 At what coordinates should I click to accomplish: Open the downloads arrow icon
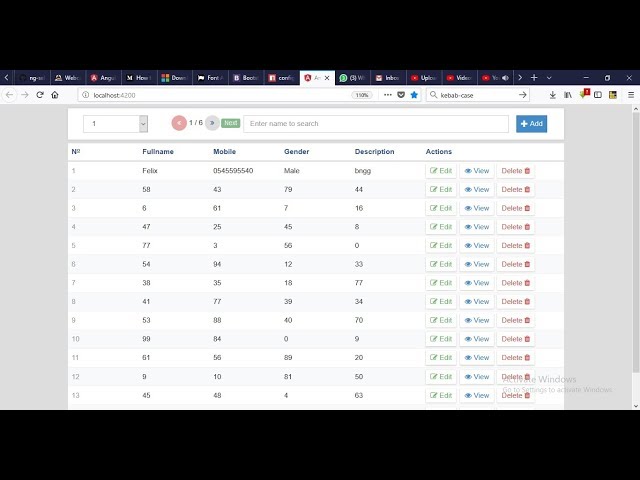tap(552, 95)
